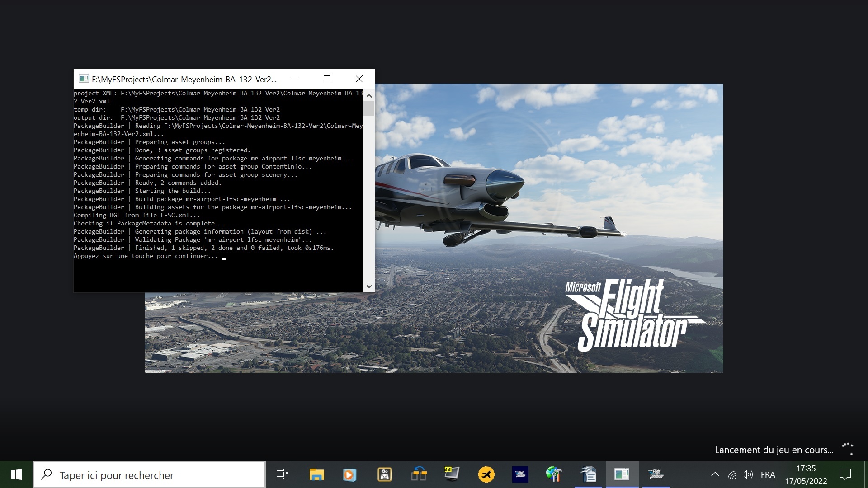The height and width of the screenshot is (488, 868).
Task: Launch the media player taskbar icon
Action: click(349, 474)
